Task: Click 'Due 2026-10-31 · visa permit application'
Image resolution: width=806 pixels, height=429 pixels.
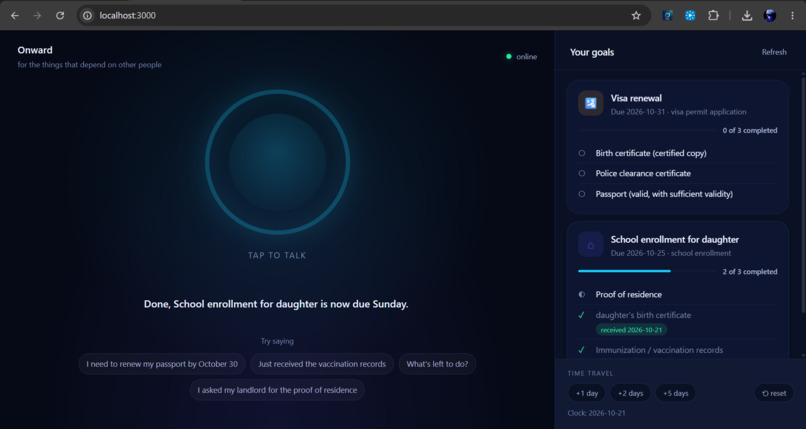Action: pyautogui.click(x=679, y=112)
